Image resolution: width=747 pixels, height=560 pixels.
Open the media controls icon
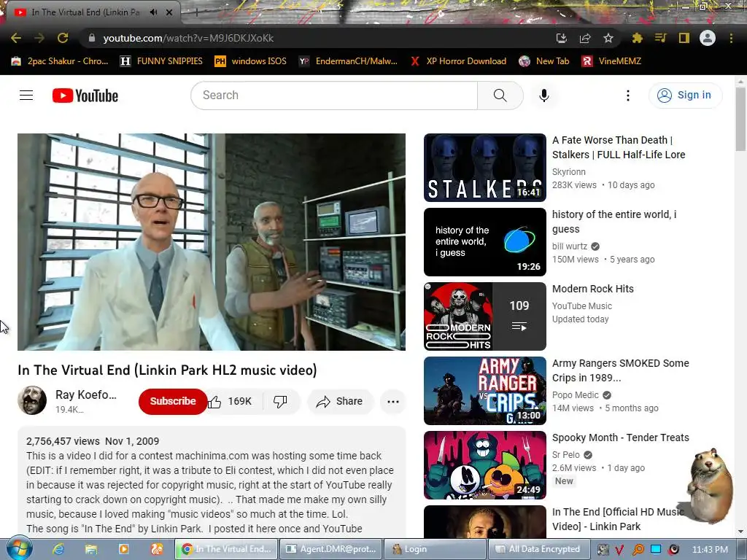coord(661,38)
